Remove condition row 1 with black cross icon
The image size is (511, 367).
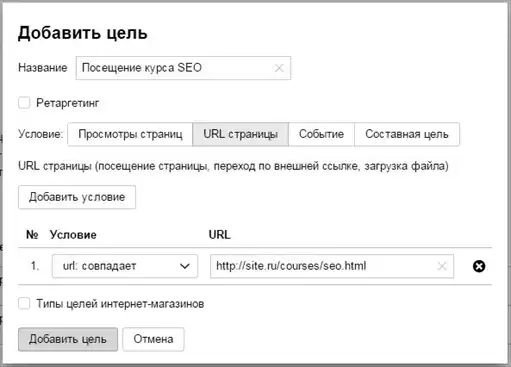coord(479,266)
